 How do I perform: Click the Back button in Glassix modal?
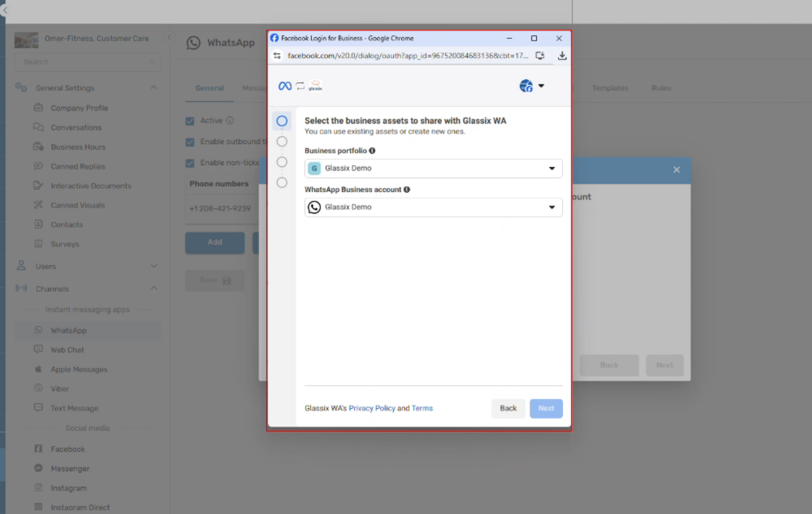609,365
